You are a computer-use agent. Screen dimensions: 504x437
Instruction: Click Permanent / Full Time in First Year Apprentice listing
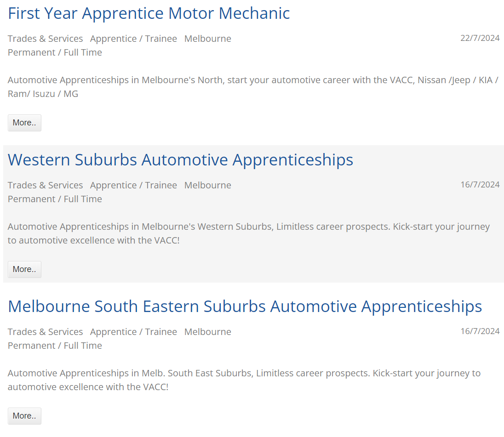point(55,52)
